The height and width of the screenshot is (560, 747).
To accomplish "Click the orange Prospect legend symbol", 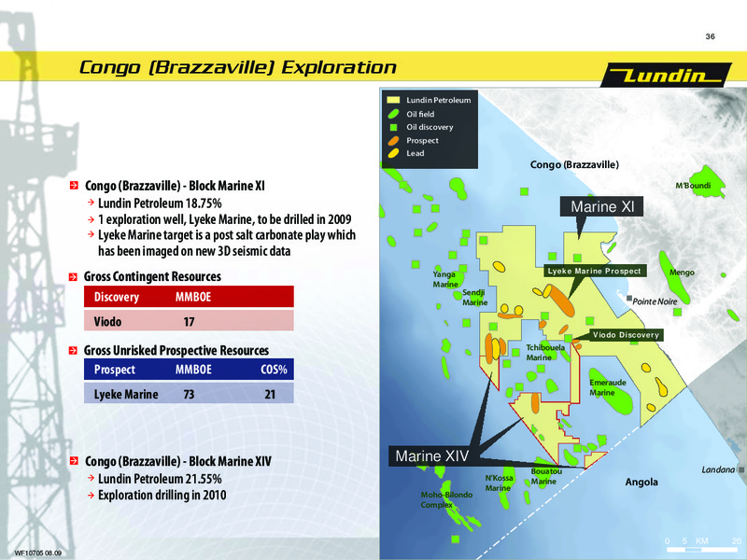I will click(393, 141).
